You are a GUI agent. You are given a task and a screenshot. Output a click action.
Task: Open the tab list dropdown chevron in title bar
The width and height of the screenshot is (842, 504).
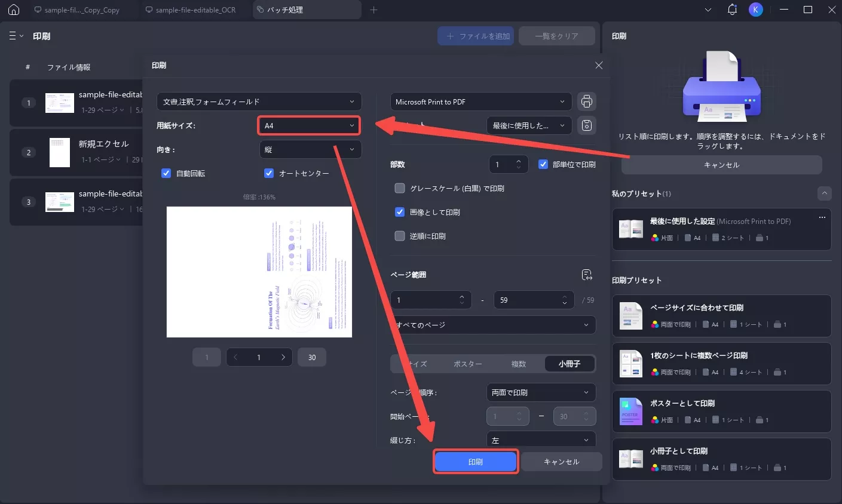tap(708, 10)
